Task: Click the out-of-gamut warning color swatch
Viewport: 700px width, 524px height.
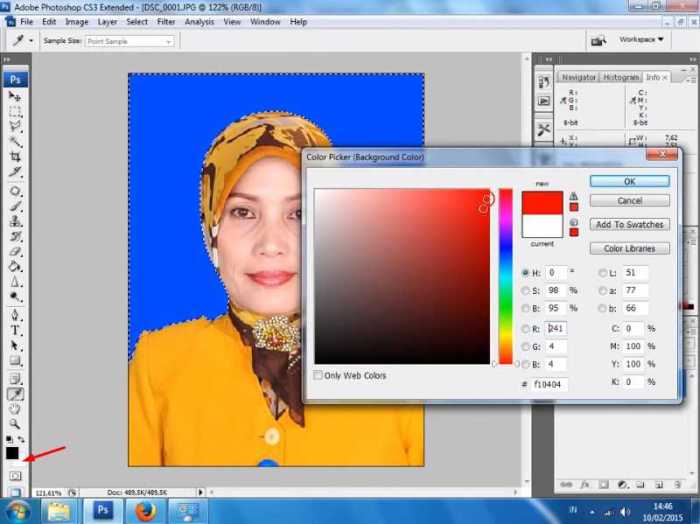Action: [x=574, y=207]
